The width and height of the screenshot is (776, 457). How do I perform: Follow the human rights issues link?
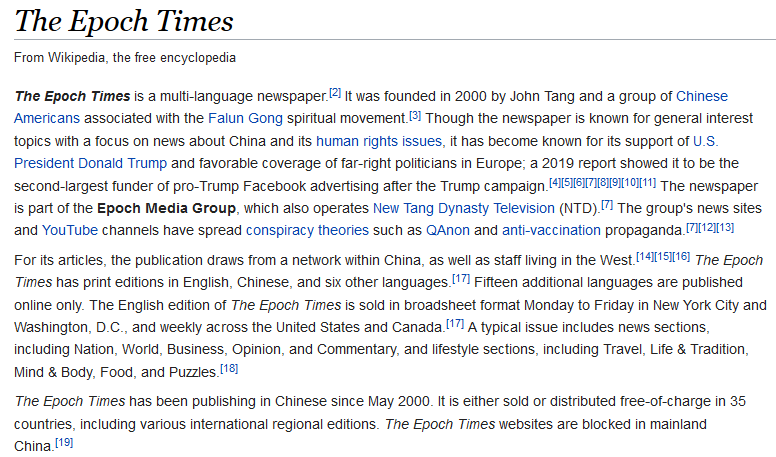379,141
